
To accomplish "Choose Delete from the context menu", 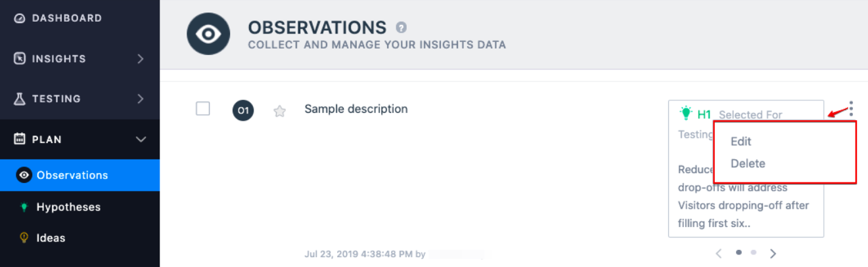I will tap(748, 163).
